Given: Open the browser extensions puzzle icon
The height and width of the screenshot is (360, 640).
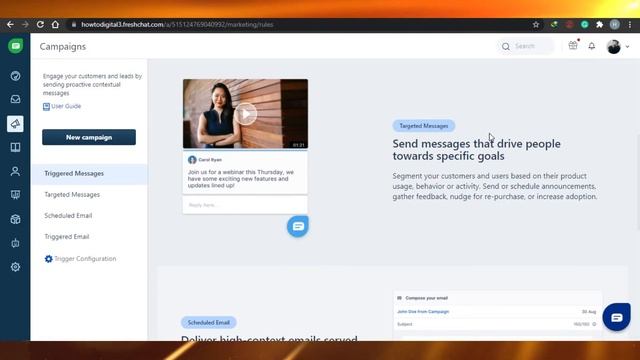Looking at the screenshot, I should (600, 24).
